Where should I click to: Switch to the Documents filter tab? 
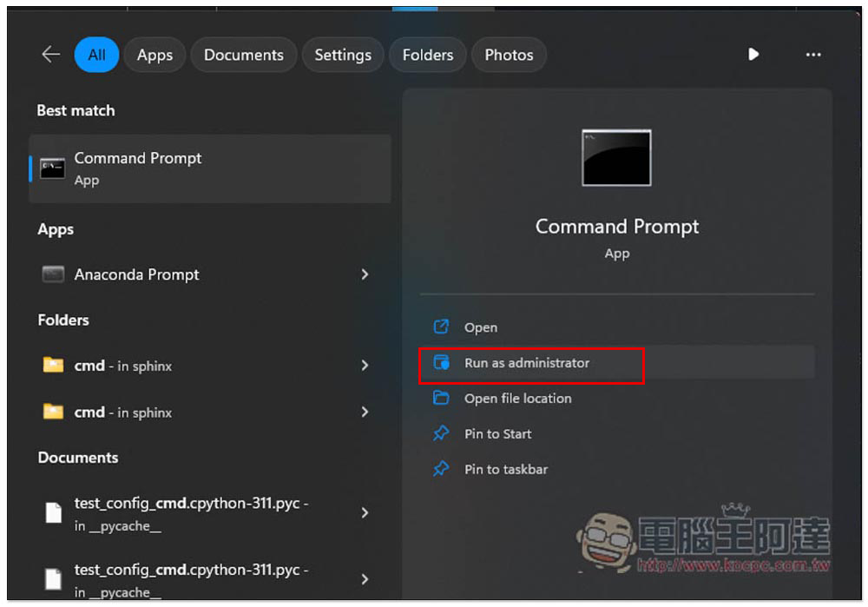coord(244,55)
